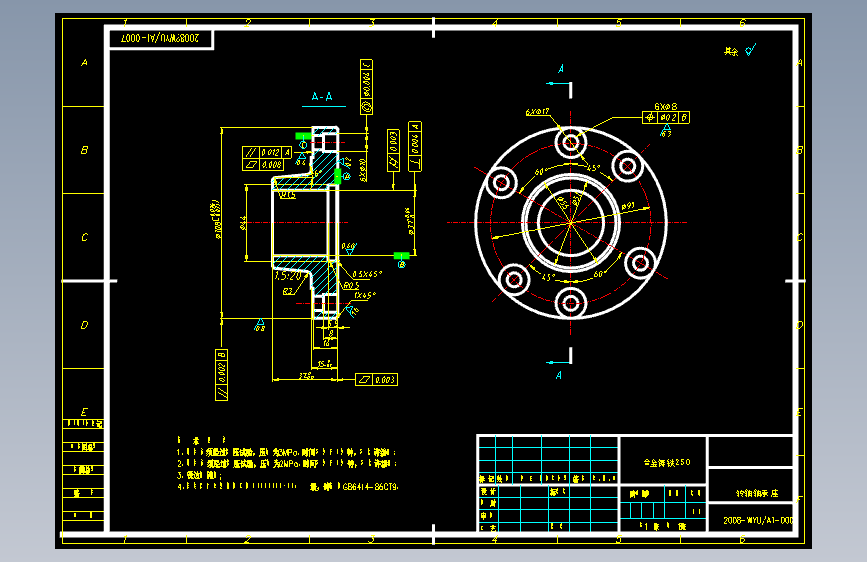Select the vertical "0.004 A" perpendicularity frame
This screenshot has height=562, width=867.
coord(415,147)
